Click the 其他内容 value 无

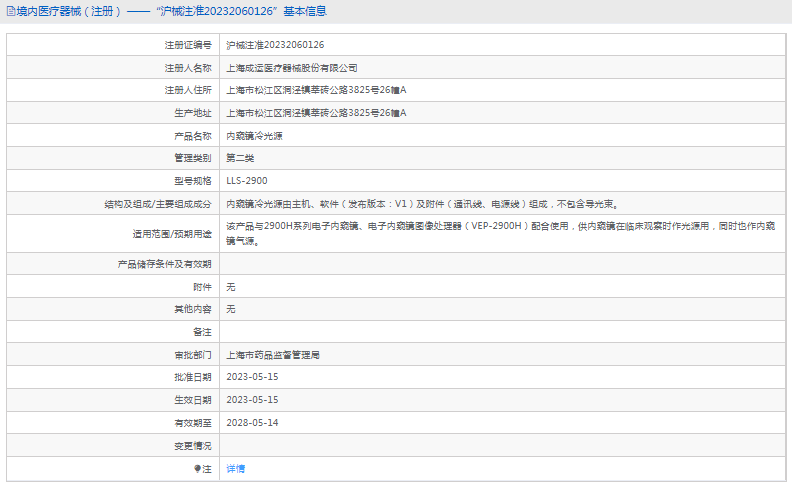[231, 309]
